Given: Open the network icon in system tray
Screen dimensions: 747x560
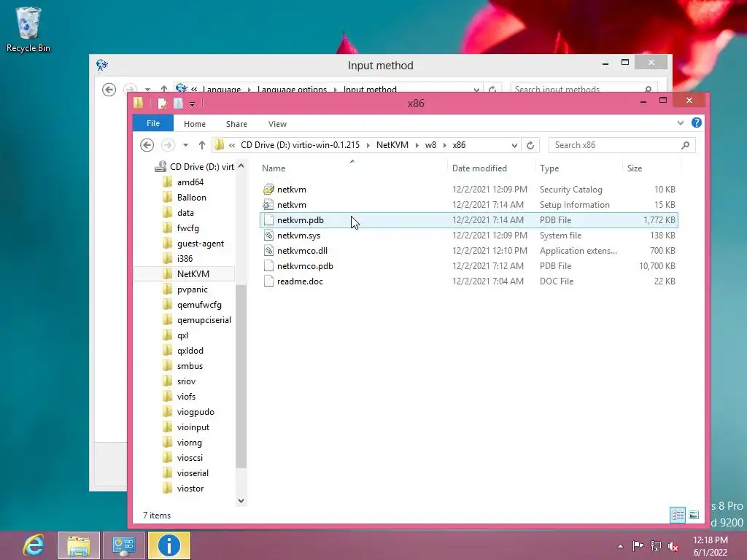Looking at the screenshot, I should coord(656,545).
